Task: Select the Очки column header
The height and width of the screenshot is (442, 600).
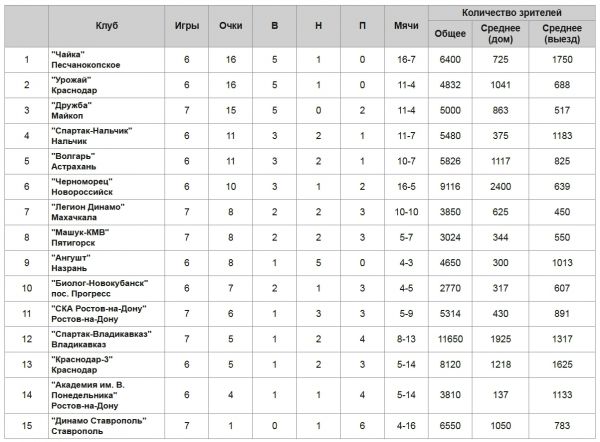Action: click(x=230, y=26)
